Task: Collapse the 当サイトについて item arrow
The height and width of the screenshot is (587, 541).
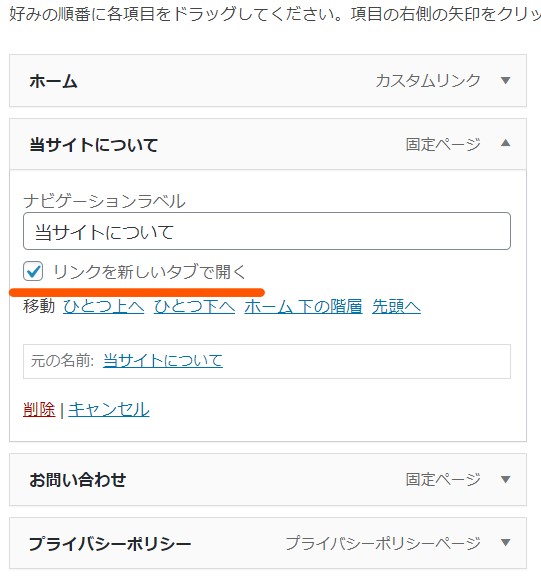Action: [x=505, y=143]
